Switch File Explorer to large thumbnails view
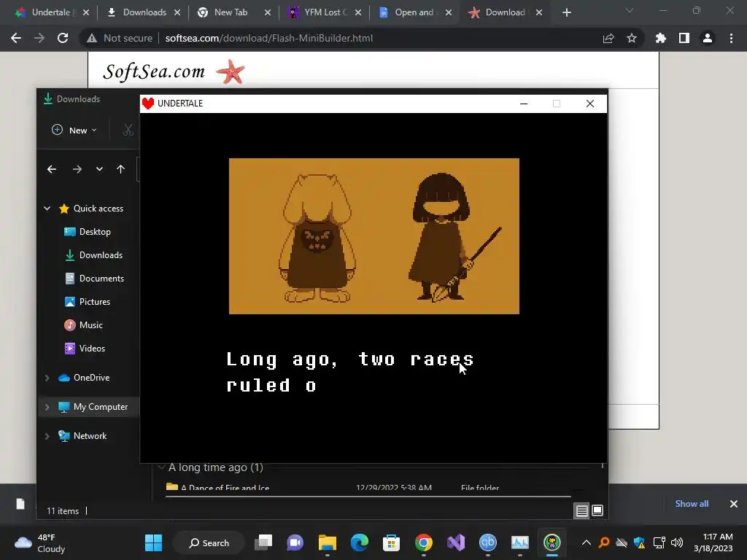 point(597,511)
